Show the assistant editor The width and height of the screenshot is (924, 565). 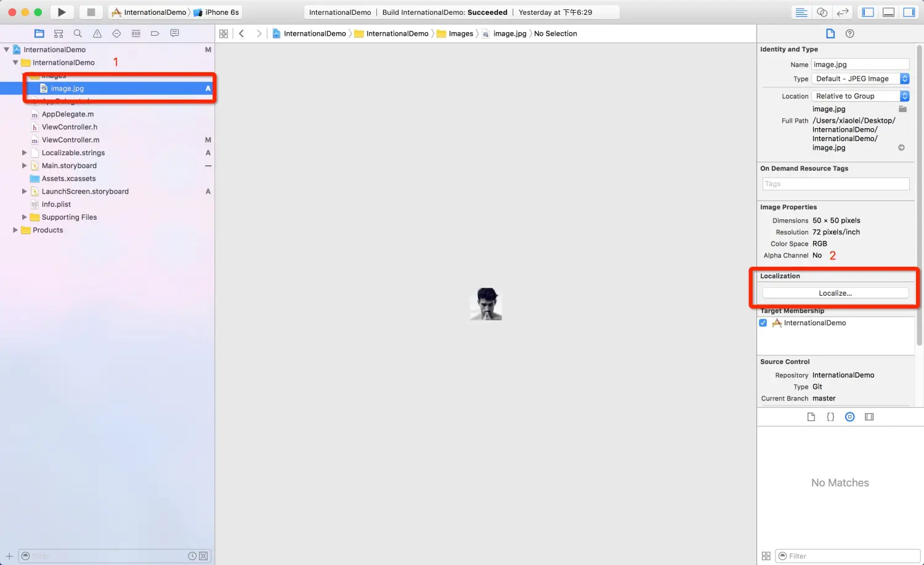click(x=822, y=12)
